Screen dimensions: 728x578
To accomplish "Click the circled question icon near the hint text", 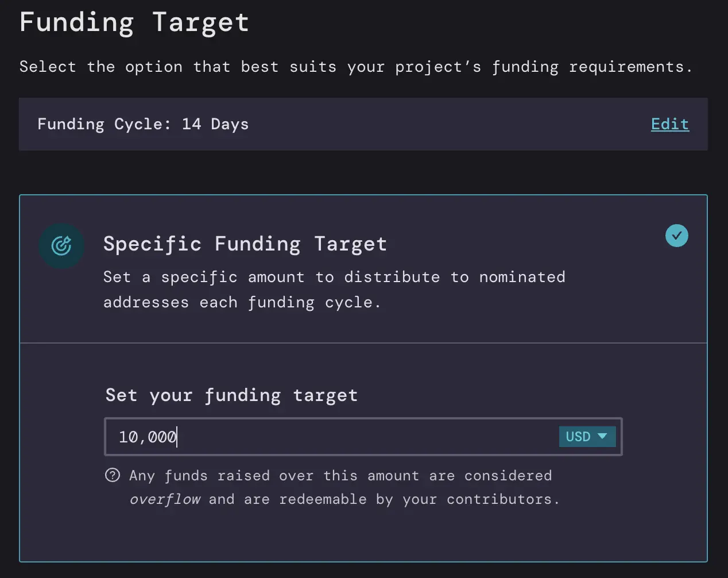I will [113, 475].
